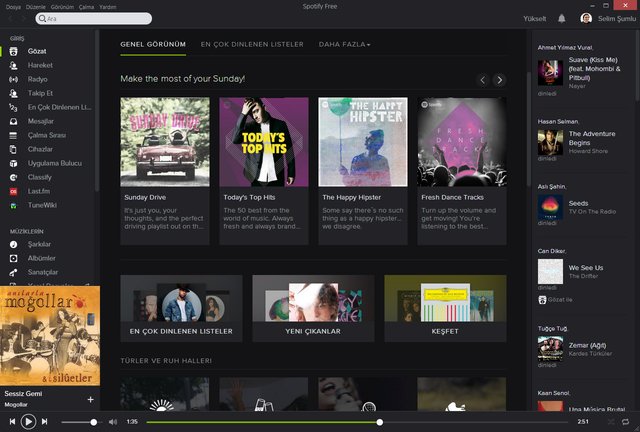Launch the Last.fm app
Image resolution: width=640 pixels, height=432 pixels.
(x=39, y=191)
